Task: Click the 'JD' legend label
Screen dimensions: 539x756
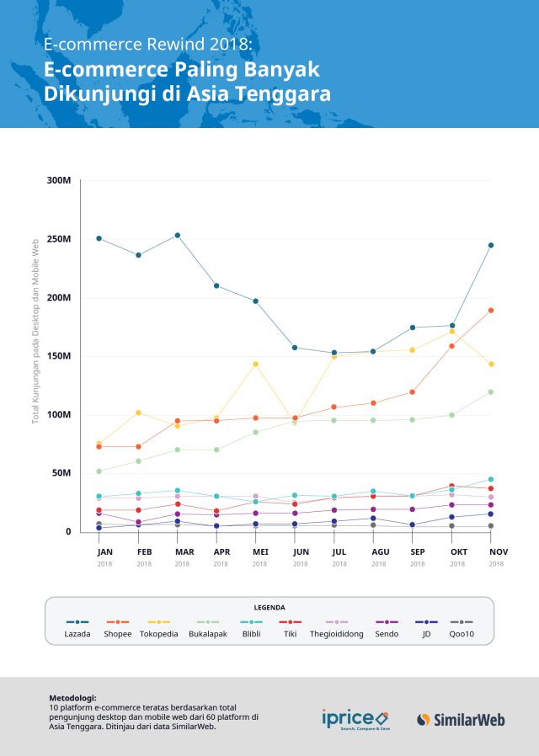Action: [426, 634]
